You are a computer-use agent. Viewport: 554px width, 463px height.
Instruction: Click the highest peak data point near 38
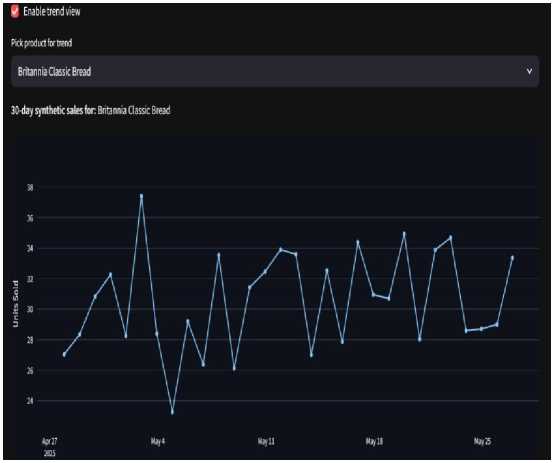click(141, 195)
